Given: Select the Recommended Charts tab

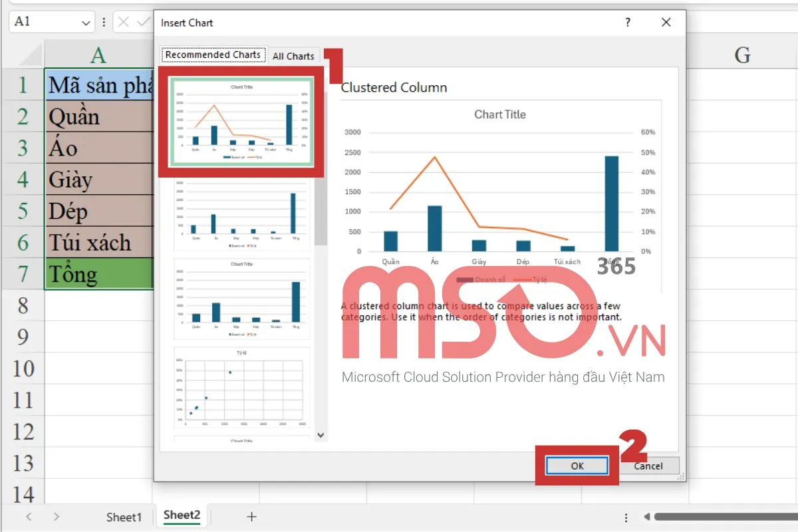Looking at the screenshot, I should point(212,55).
